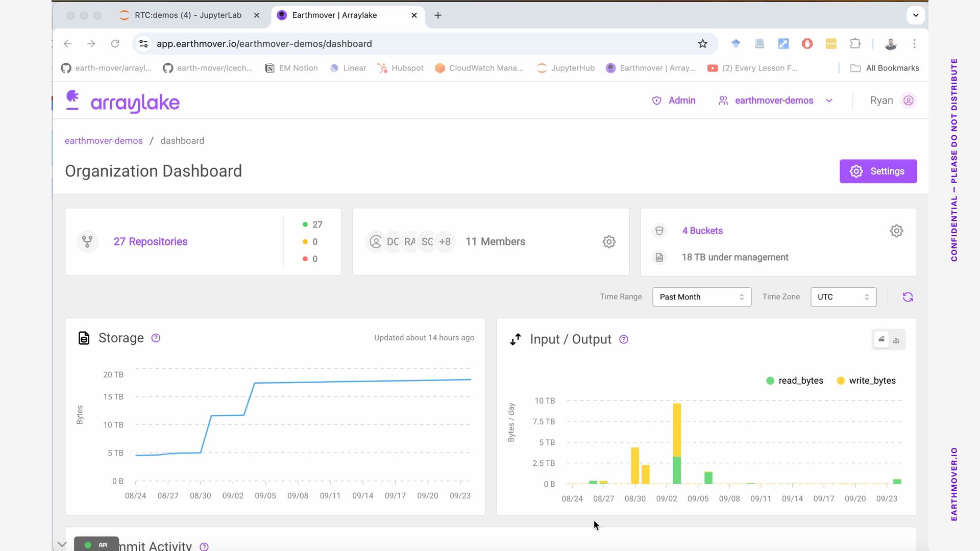Screen dimensions: 980x551
Task: Open the Arraylake logo home link
Action: pos(122,101)
